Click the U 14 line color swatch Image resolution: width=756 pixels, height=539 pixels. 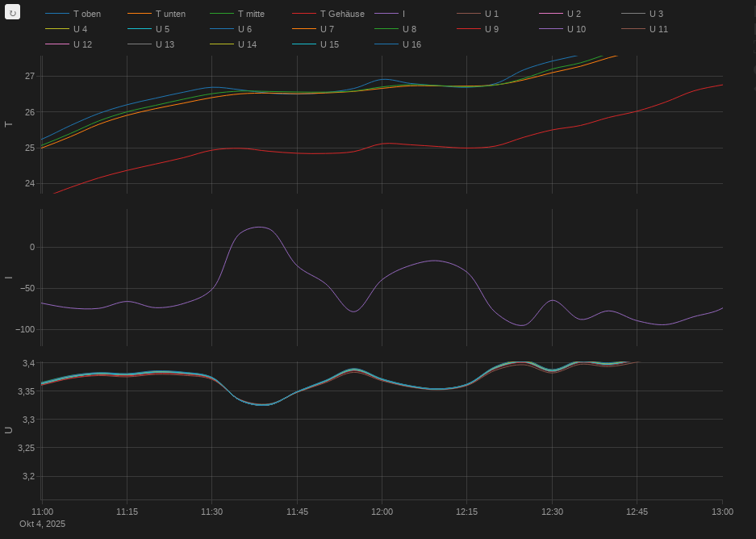(x=221, y=44)
